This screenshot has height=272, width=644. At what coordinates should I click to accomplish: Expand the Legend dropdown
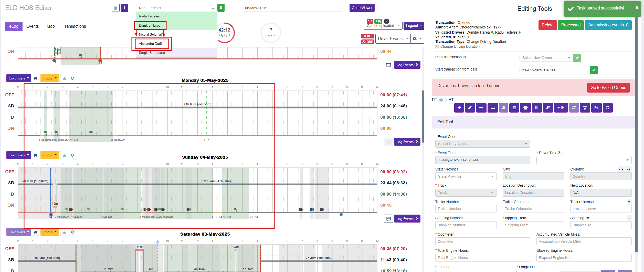(414, 26)
